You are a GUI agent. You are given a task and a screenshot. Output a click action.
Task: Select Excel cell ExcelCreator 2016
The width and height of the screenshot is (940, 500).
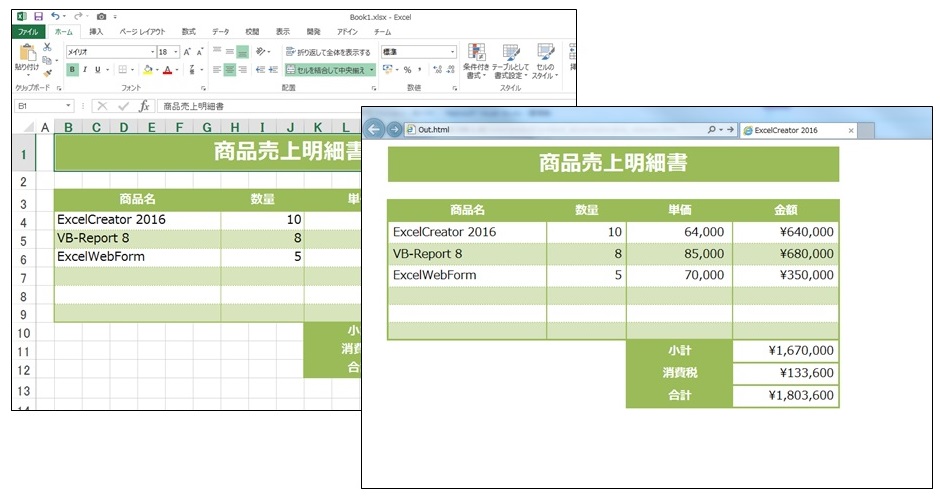[x=137, y=219]
